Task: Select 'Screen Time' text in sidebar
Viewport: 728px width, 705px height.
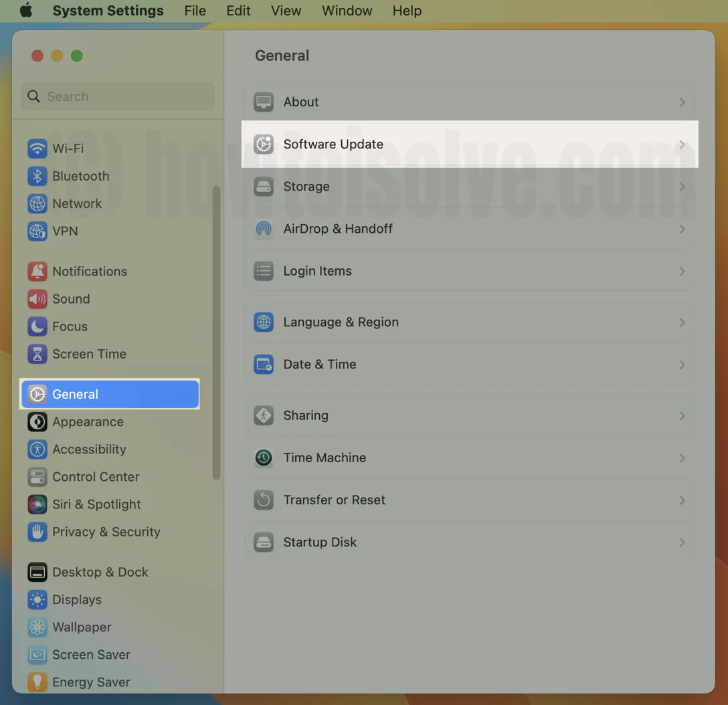Action: pos(89,354)
